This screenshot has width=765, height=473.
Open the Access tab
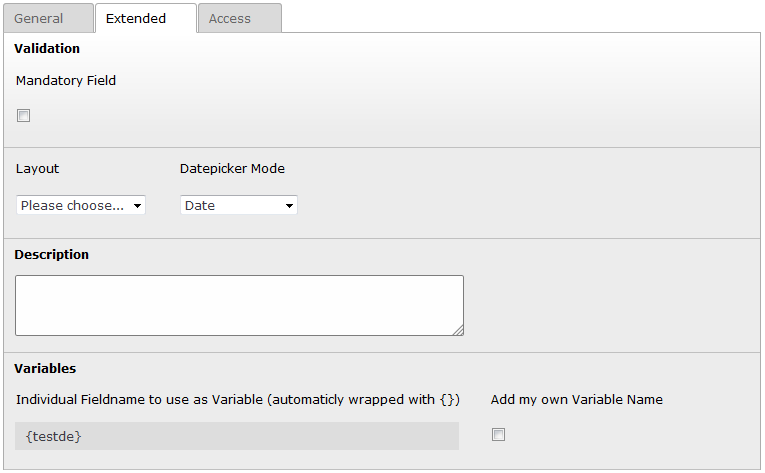point(230,18)
